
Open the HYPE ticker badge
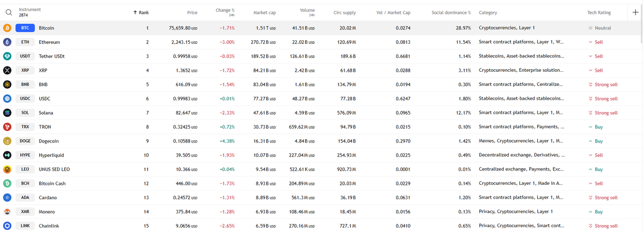tap(25, 155)
